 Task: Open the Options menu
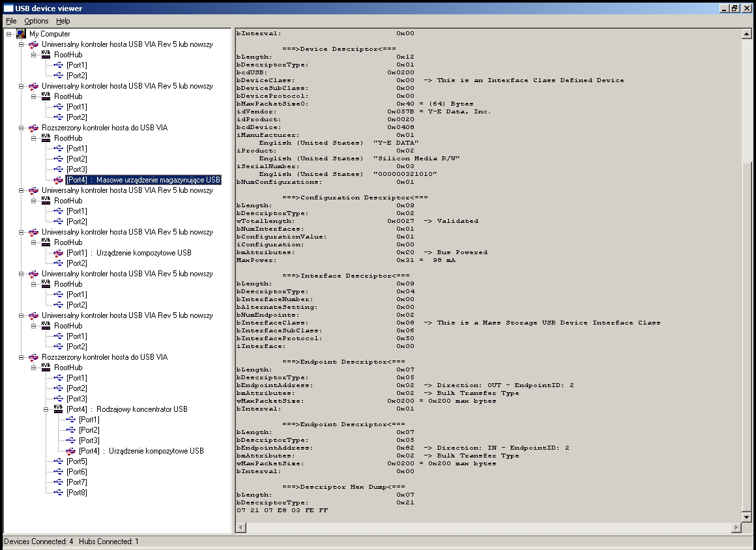(x=36, y=21)
